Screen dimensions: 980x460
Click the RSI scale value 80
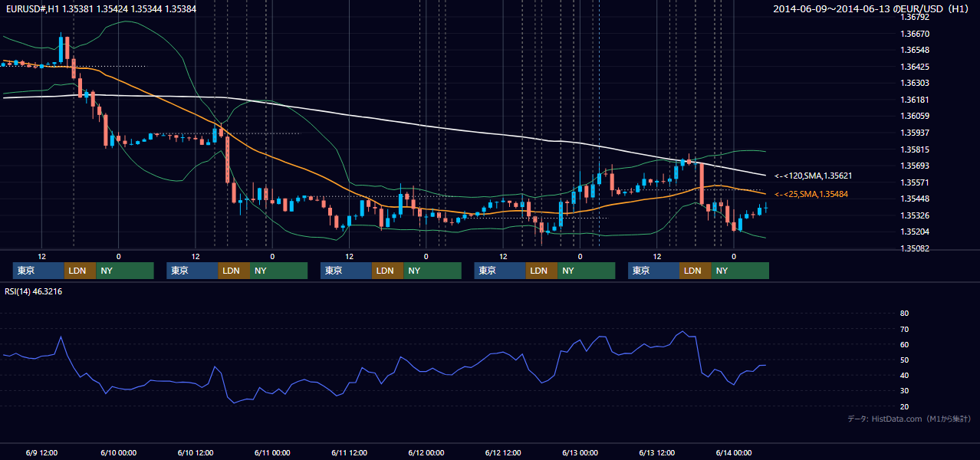pos(904,314)
